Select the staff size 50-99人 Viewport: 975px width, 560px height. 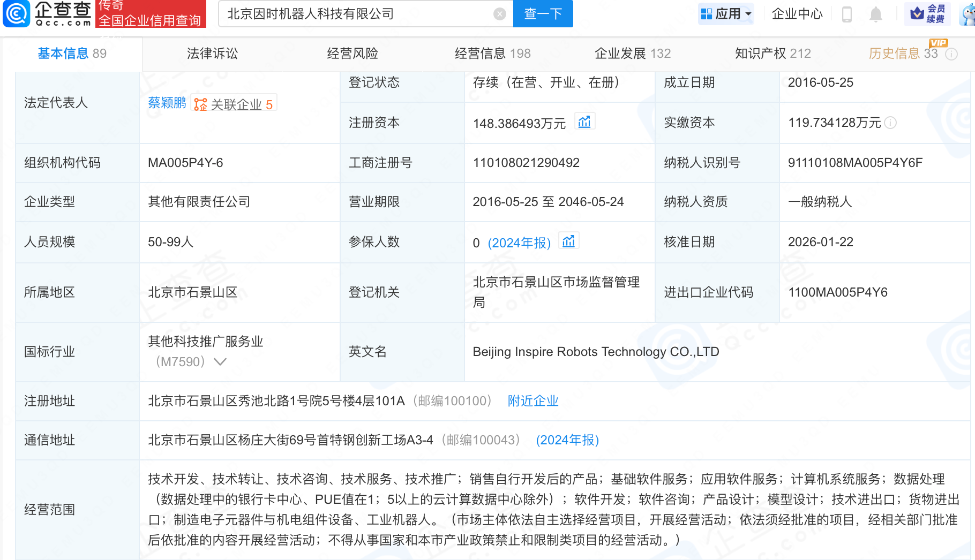(170, 242)
